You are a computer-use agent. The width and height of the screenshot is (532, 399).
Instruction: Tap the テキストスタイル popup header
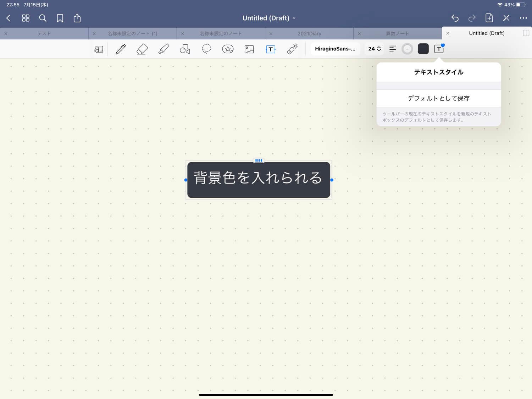439,72
